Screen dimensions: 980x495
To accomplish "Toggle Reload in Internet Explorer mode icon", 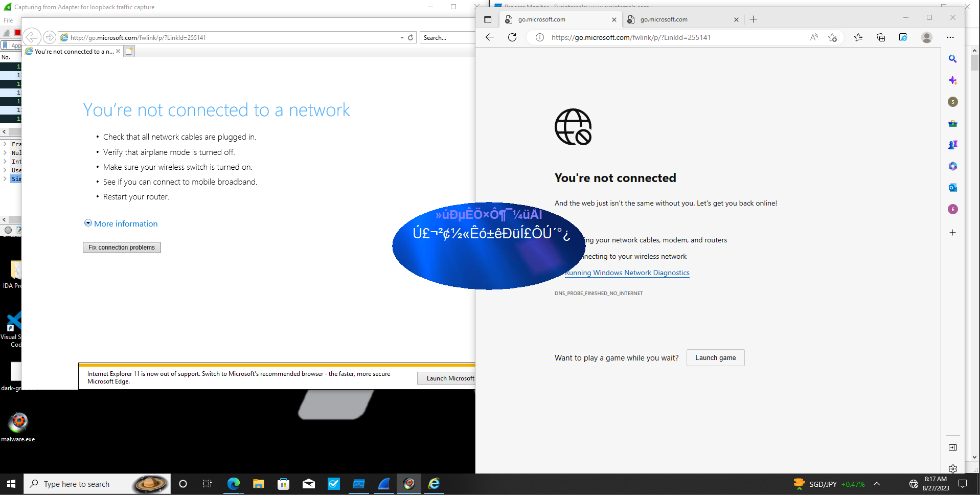I will (x=903, y=37).
